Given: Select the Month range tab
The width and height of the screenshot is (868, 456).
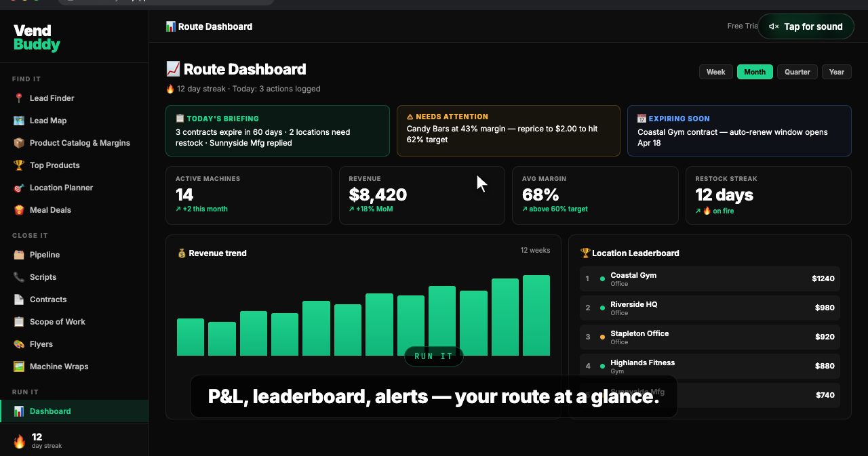Looking at the screenshot, I should (755, 72).
